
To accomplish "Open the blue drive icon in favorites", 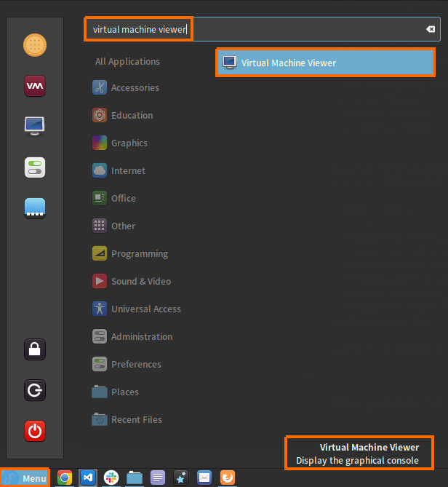I will tap(35, 208).
